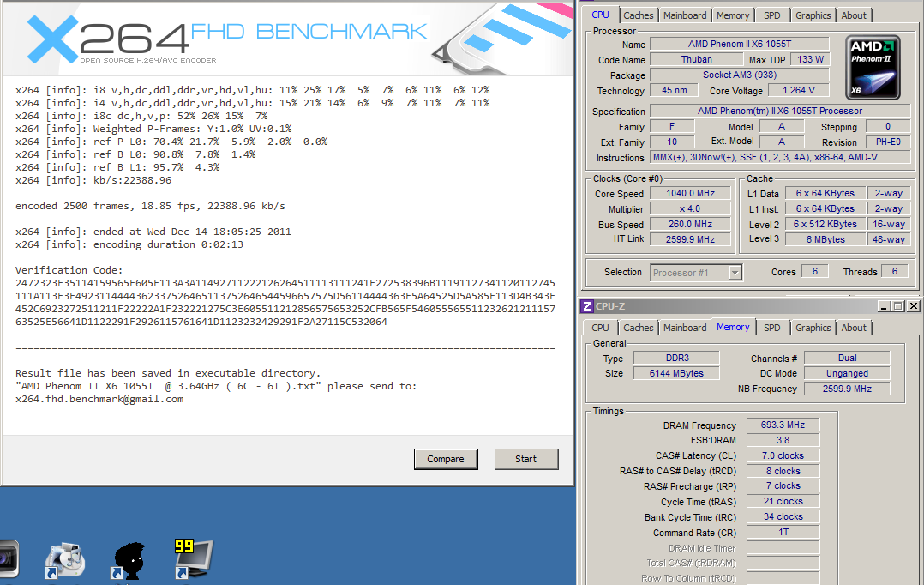Viewport: 924px width, 585px height.
Task: Click the encoded 2500 frames result line
Action: [150, 206]
